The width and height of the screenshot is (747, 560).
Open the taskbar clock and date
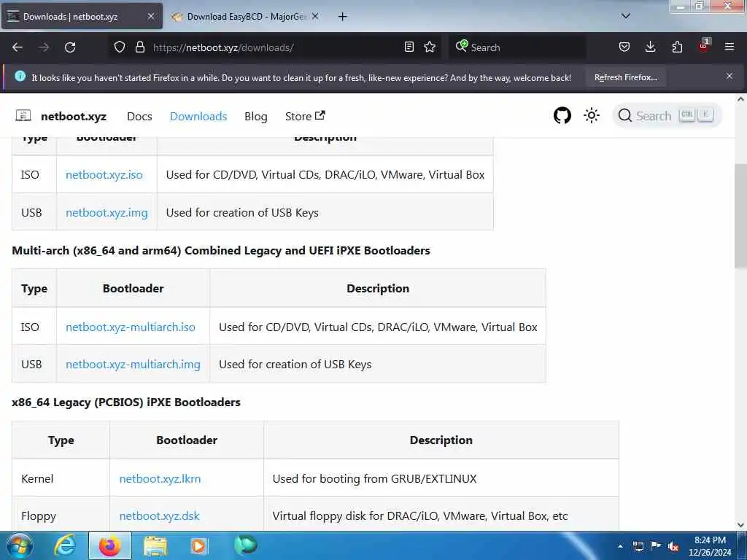tap(710, 546)
